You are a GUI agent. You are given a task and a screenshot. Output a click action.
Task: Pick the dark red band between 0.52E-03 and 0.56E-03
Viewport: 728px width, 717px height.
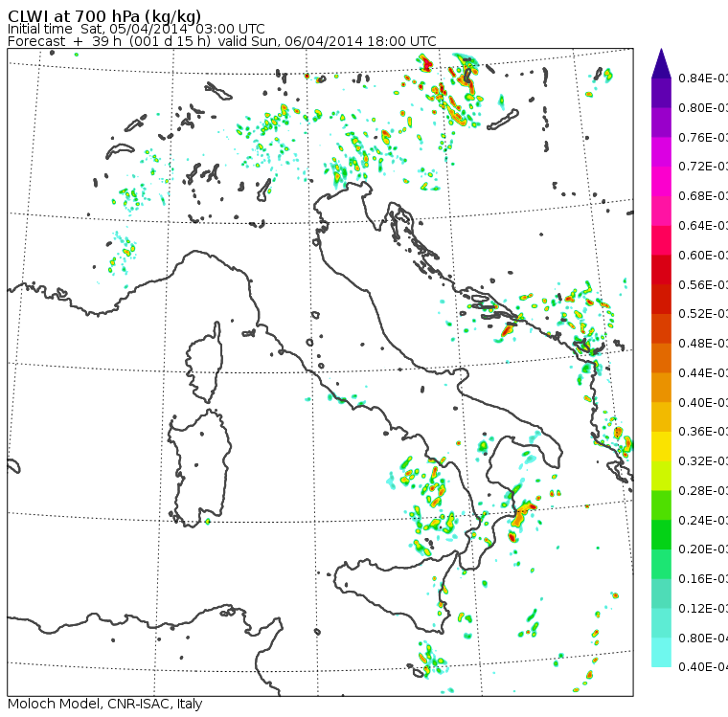(x=661, y=300)
